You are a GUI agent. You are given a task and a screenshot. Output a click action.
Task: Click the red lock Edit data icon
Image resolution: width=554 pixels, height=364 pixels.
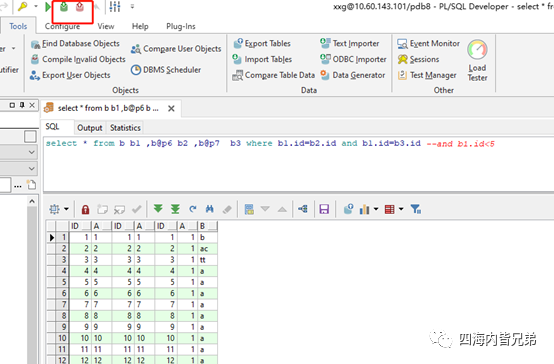pos(85,209)
